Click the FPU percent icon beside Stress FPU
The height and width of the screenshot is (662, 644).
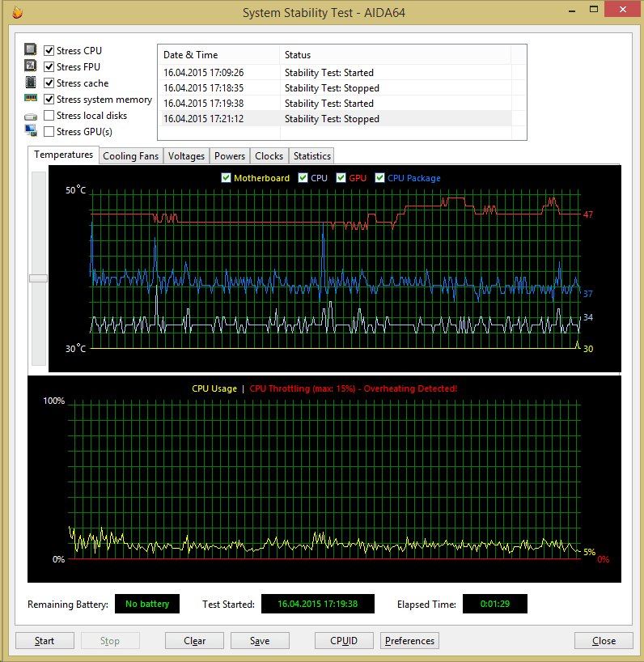pyautogui.click(x=31, y=66)
